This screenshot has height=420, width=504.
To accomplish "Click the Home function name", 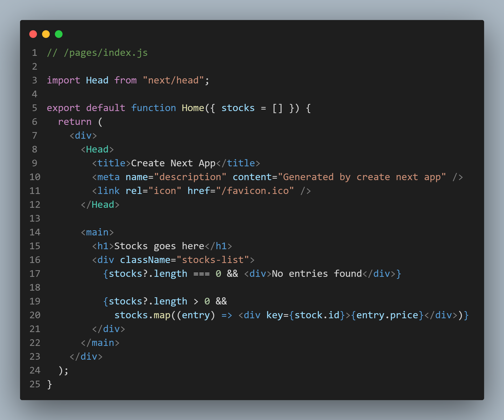I will pos(193,108).
